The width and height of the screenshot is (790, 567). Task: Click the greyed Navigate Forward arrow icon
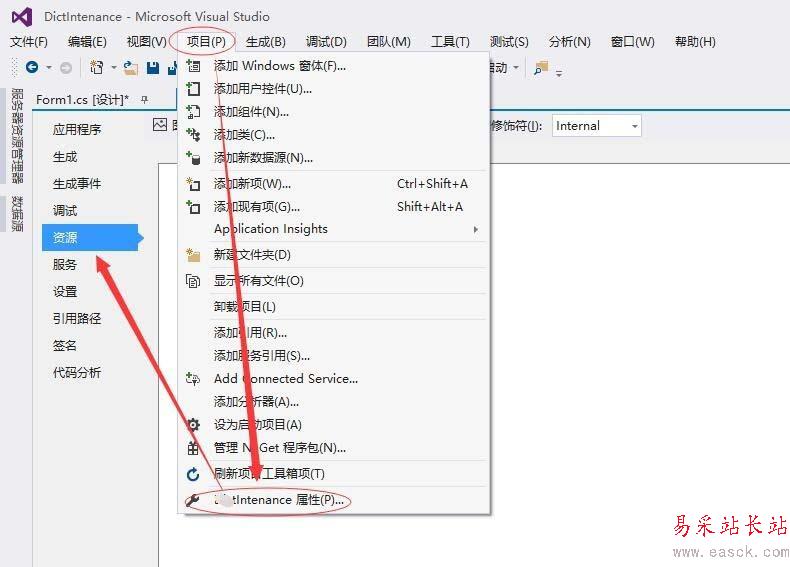(65, 68)
